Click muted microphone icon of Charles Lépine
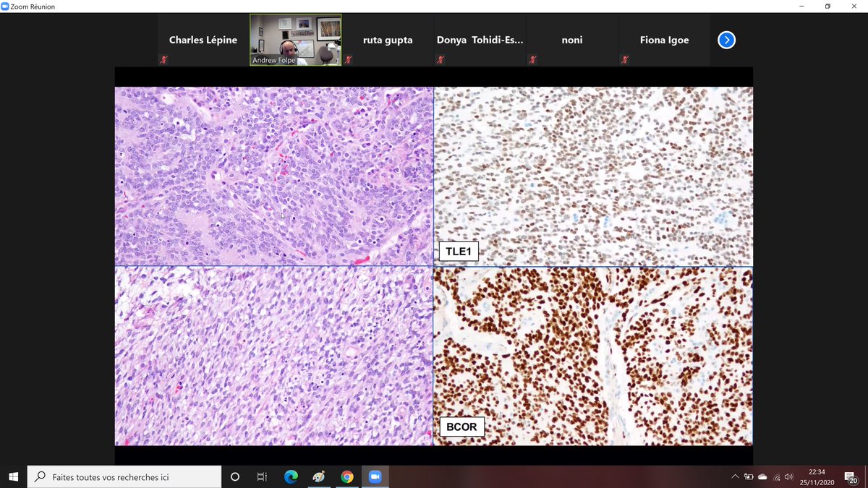The height and width of the screenshot is (488, 868). click(163, 59)
